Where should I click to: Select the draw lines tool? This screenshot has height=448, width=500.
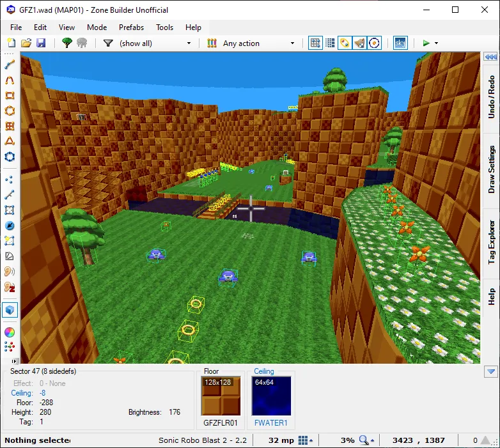click(10, 65)
